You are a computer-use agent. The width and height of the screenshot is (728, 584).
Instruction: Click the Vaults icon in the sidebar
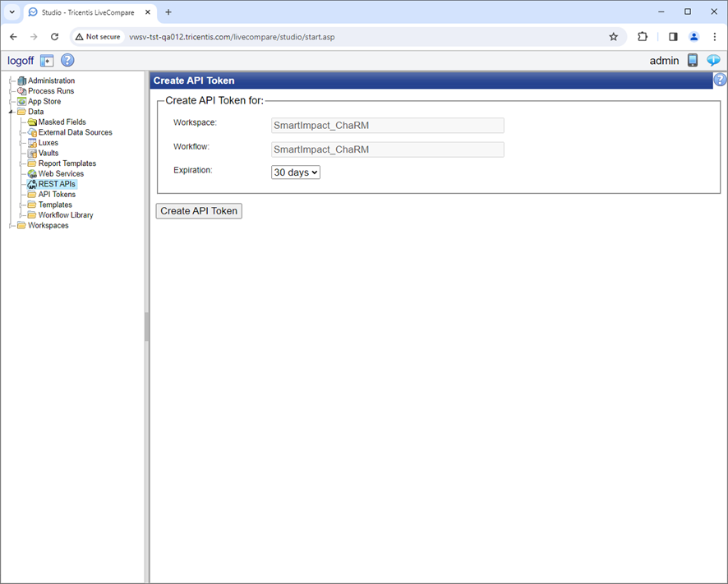click(34, 153)
